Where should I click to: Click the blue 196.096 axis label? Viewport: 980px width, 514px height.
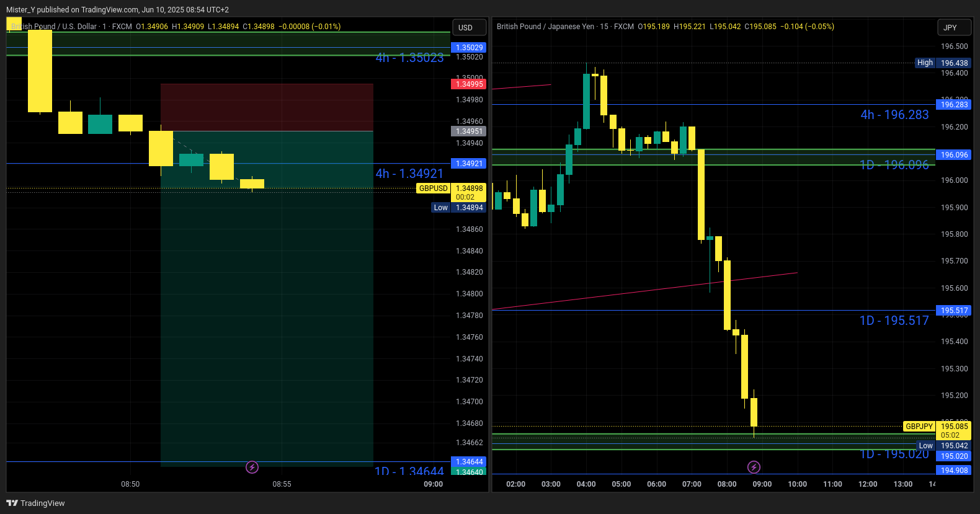pyautogui.click(x=954, y=155)
